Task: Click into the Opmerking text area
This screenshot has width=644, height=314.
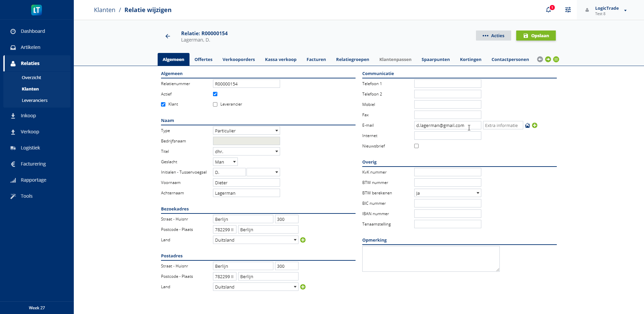Action: pos(431,259)
